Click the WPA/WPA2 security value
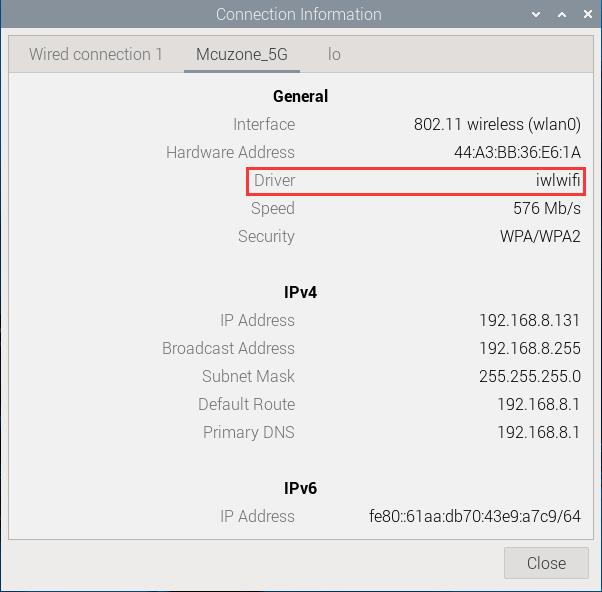Screen dimensions: 602x592 pos(540,236)
